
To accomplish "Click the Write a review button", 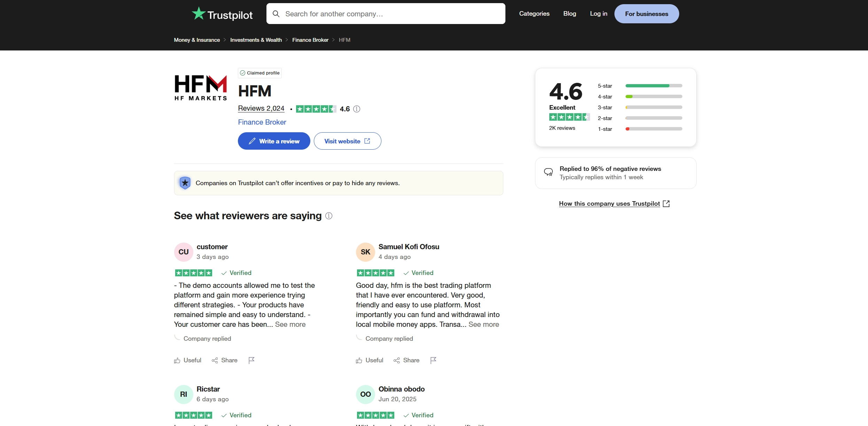I will (x=274, y=141).
